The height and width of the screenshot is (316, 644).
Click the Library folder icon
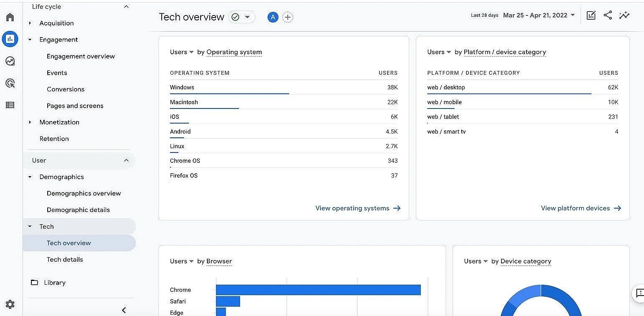34,283
